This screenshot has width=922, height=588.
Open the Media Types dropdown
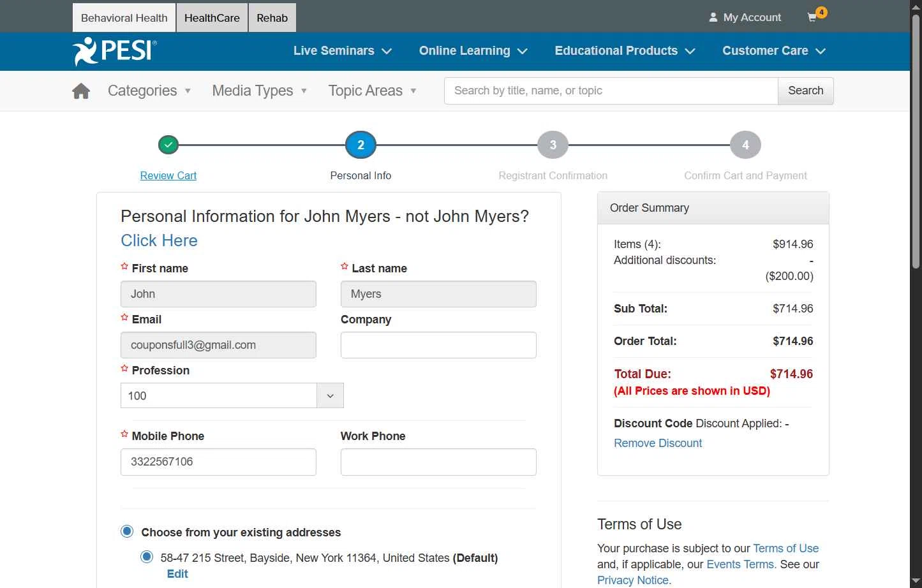tap(260, 91)
